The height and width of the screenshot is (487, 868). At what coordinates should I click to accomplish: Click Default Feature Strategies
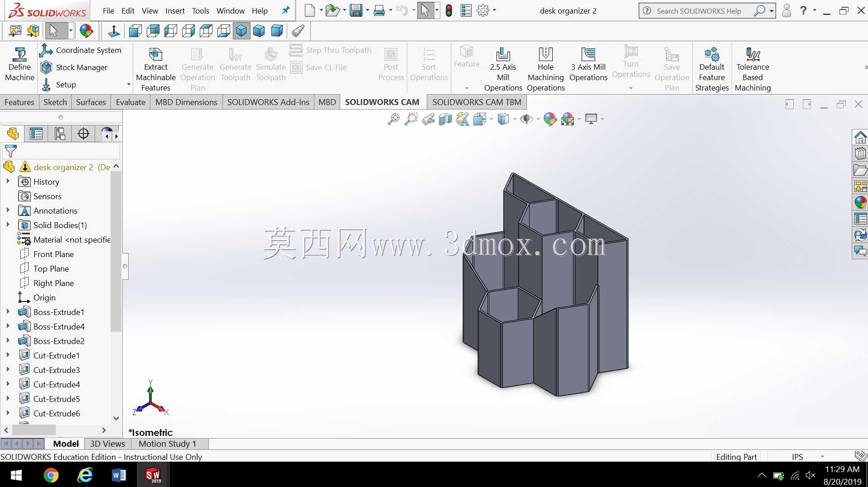[712, 70]
